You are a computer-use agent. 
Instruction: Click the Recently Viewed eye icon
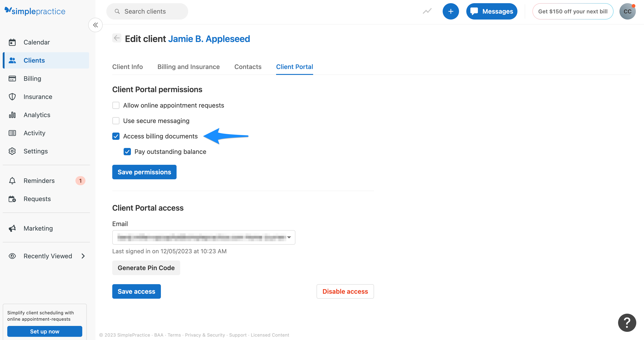(x=12, y=256)
